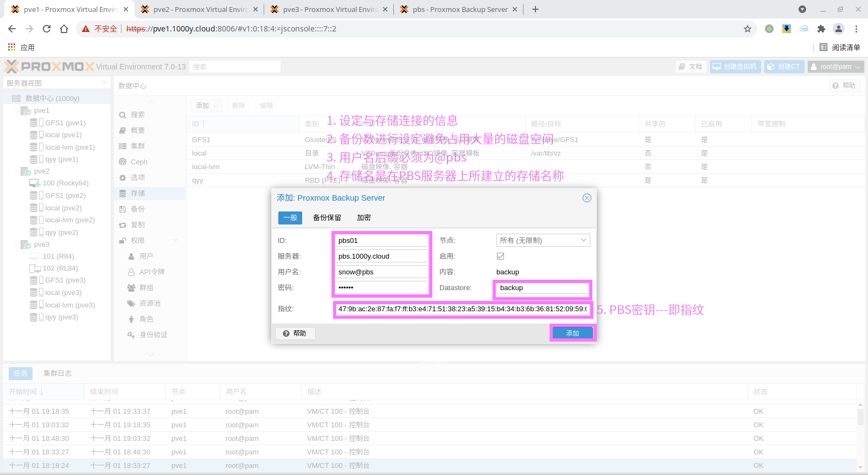The width and height of the screenshot is (868, 475).
Task: Toggle the Enable (启用) checkbox
Action: [x=500, y=256]
